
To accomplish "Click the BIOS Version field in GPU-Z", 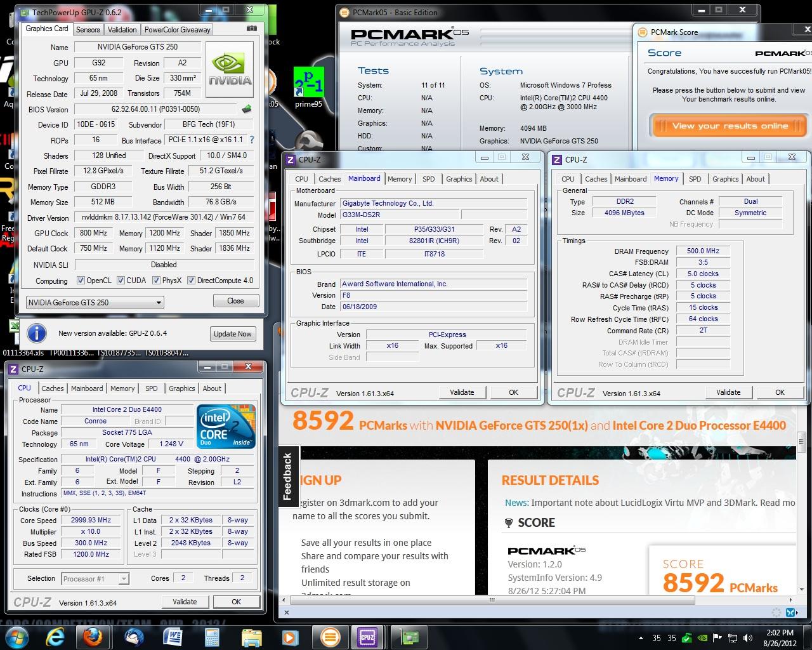I will click(x=155, y=109).
